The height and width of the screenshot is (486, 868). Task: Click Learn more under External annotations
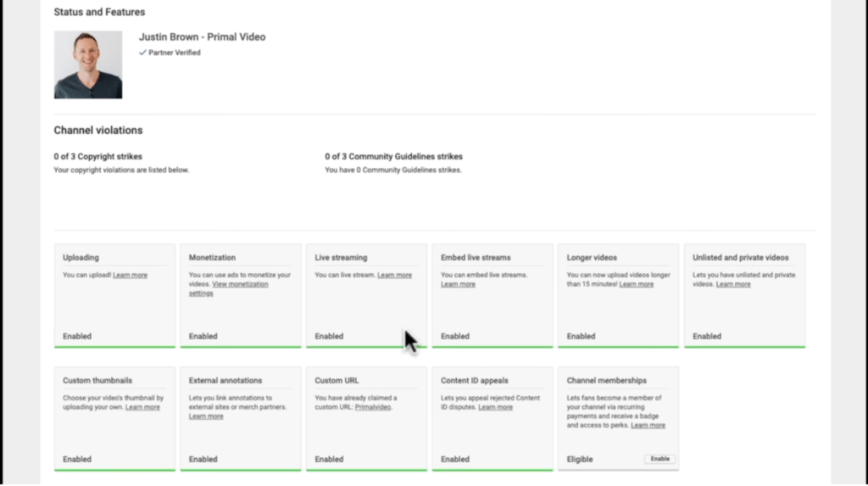tap(206, 416)
